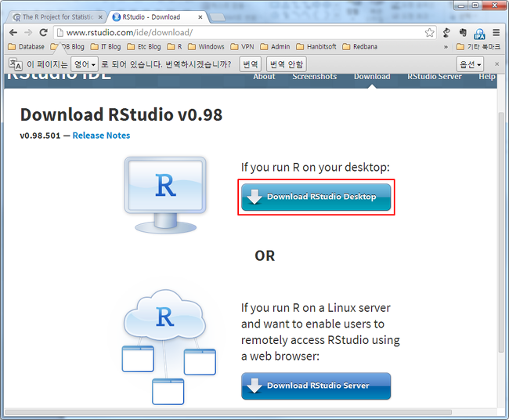Image resolution: width=509 pixels, height=420 pixels.
Task: Close The R Project for Statistic tab
Action: coord(100,17)
